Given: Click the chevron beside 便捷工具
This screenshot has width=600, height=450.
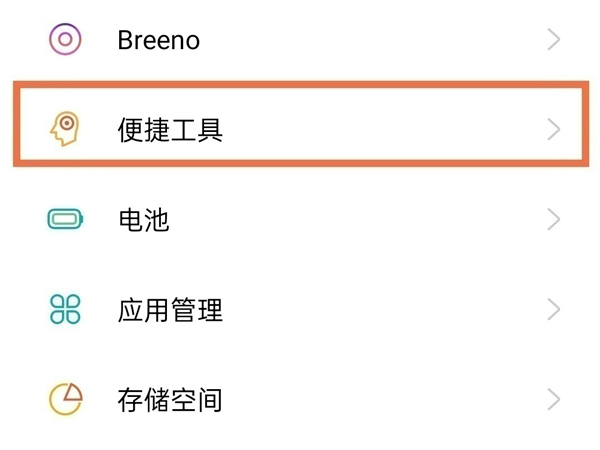Looking at the screenshot, I should (553, 129).
